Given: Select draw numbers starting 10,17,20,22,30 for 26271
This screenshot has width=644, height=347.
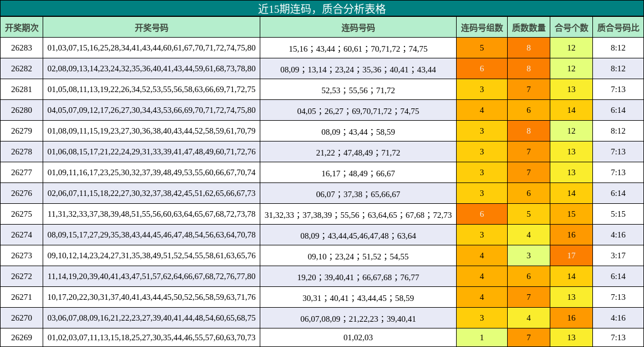Looking at the screenshot, I should (151, 297).
